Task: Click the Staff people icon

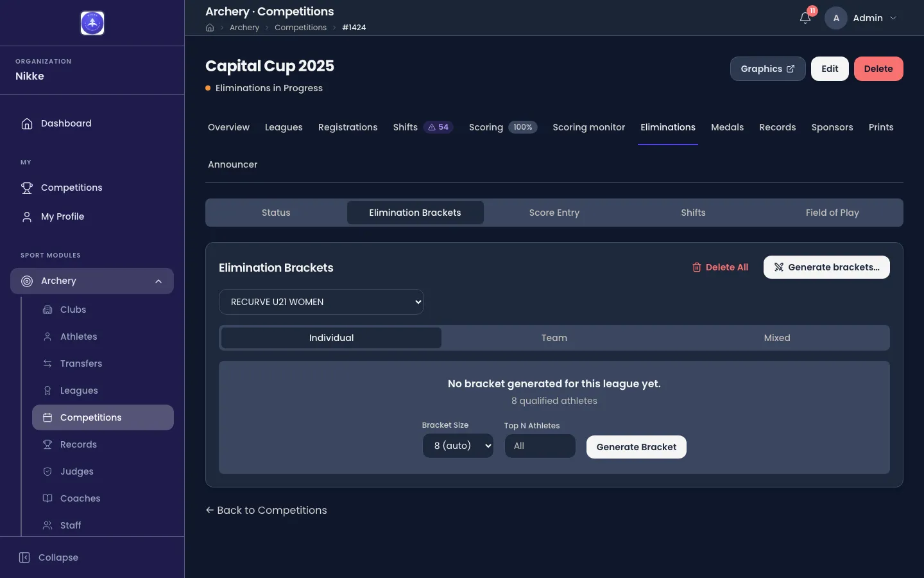Action: pos(47,525)
